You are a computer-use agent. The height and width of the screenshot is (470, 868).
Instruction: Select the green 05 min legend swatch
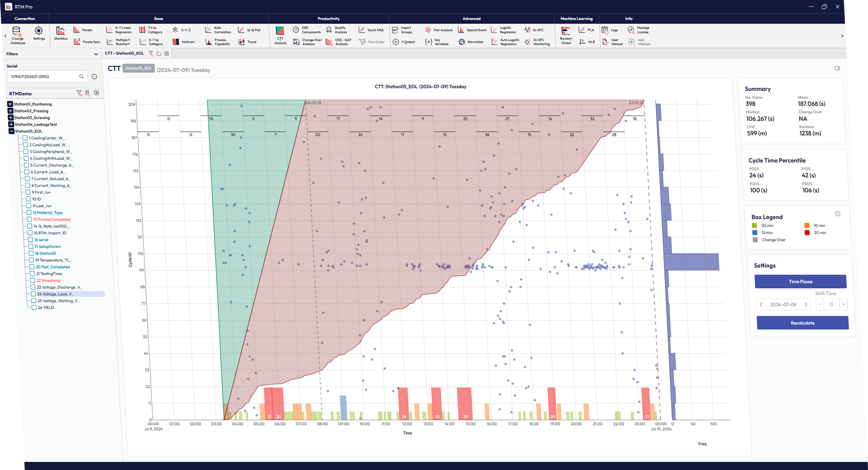[x=754, y=225]
